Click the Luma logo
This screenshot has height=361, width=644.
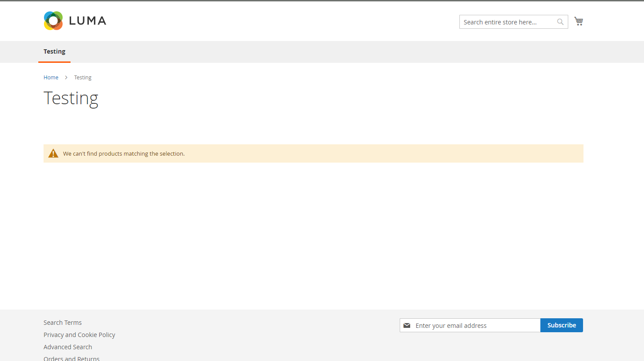[x=75, y=21]
